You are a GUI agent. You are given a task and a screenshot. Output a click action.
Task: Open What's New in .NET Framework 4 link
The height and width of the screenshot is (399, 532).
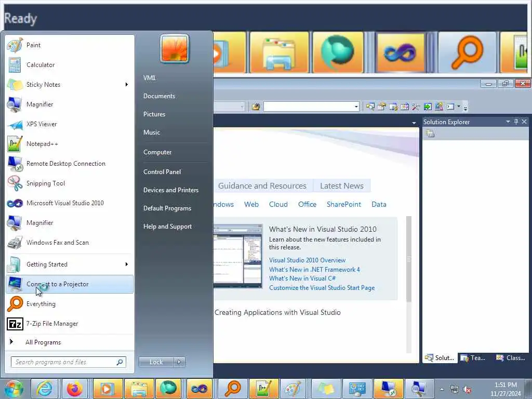pyautogui.click(x=314, y=270)
